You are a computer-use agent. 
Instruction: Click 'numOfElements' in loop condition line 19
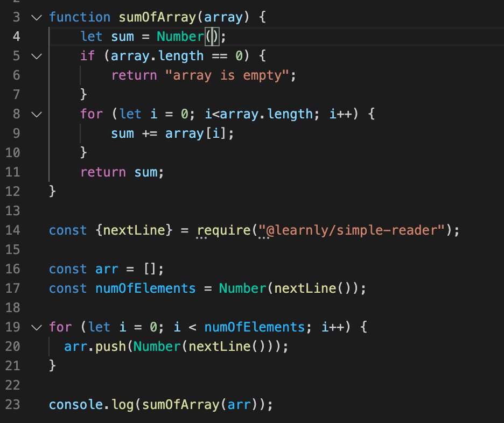point(254,327)
